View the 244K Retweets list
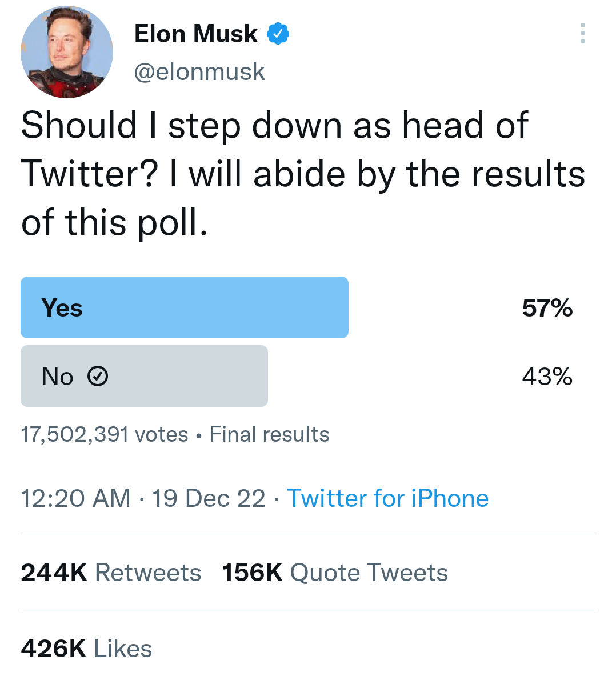 coord(111,573)
